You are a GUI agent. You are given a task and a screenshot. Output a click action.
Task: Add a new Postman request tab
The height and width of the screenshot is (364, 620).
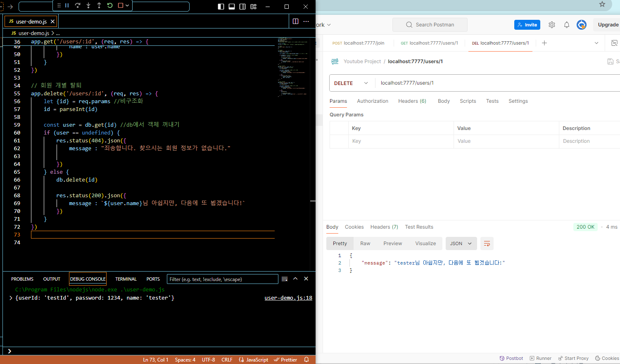tap(544, 43)
